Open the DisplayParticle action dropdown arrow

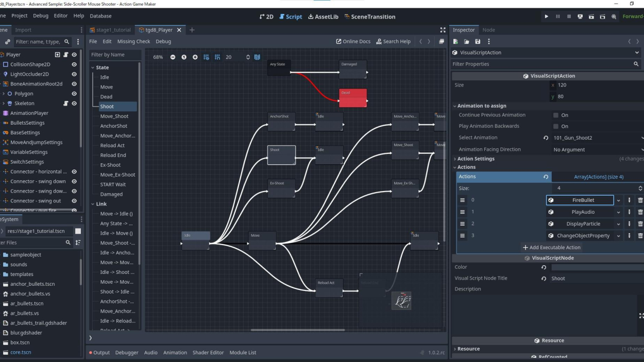[618, 224]
